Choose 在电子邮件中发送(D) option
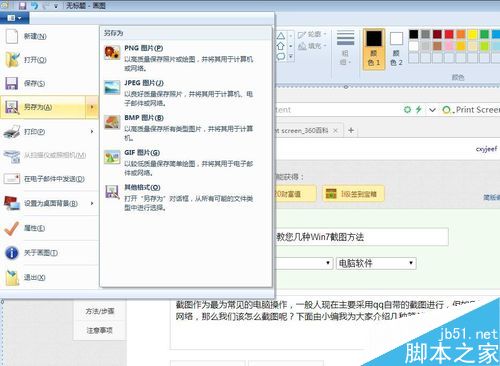500x366 pixels. pos(49,179)
